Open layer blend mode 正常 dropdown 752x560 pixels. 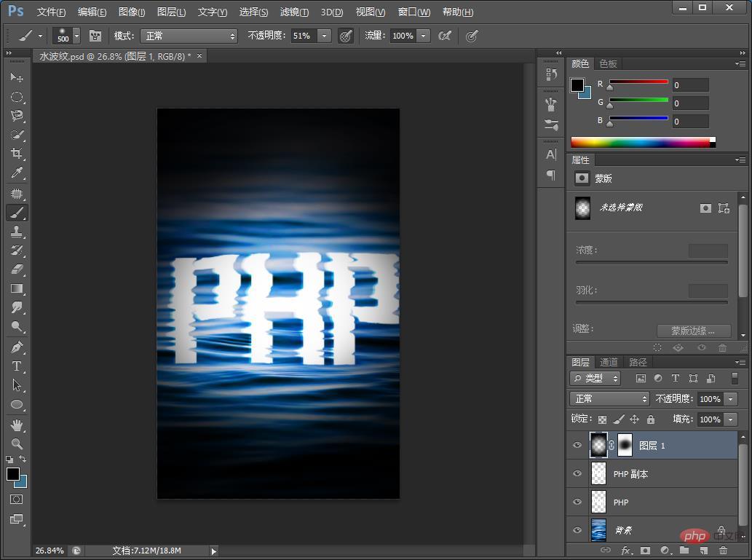609,399
